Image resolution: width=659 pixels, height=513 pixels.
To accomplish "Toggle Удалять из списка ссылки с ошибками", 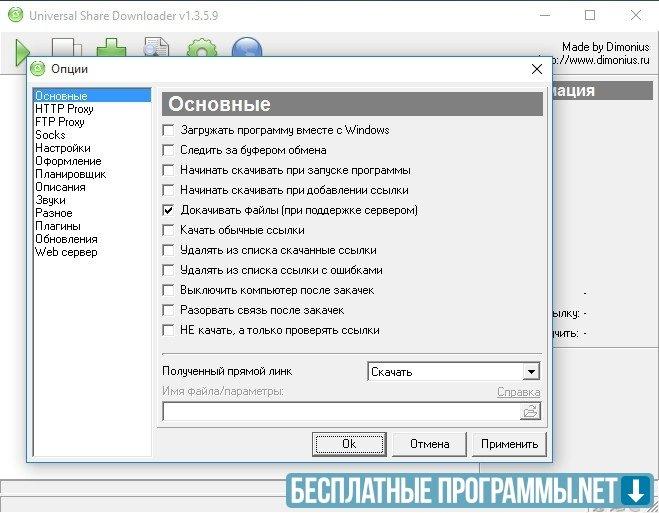I will pyautogui.click(x=168, y=270).
